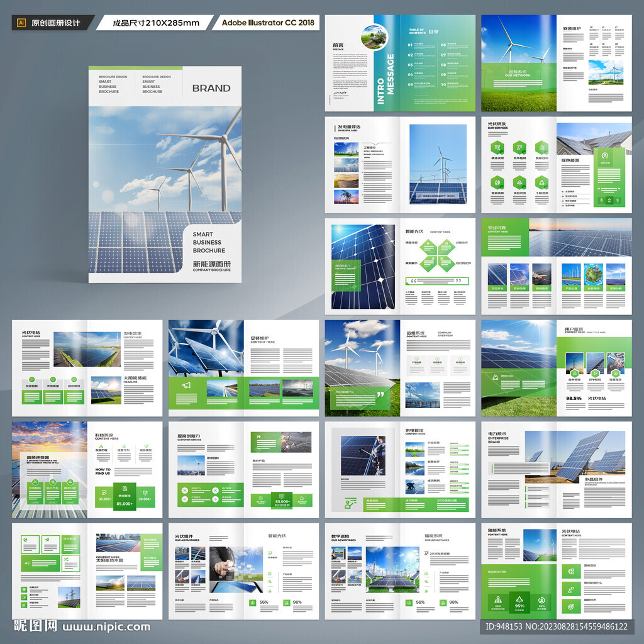This screenshot has height=644, width=644.
Task: Click the person-list icon on 供电管理 spread
Action: pos(350,502)
